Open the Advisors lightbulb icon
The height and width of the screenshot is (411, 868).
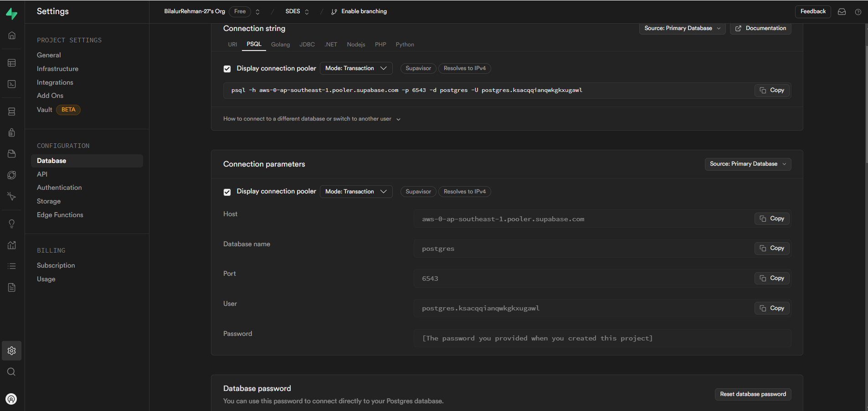[x=11, y=223]
